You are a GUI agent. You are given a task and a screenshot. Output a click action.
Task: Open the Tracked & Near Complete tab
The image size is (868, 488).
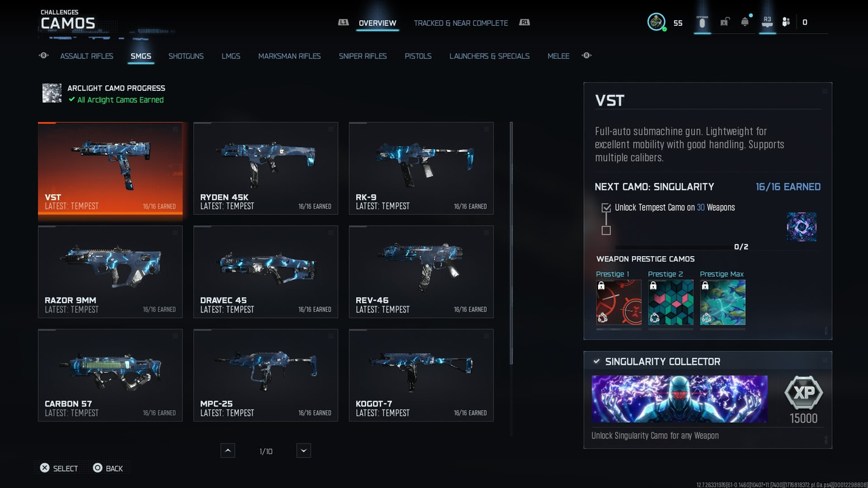point(460,23)
